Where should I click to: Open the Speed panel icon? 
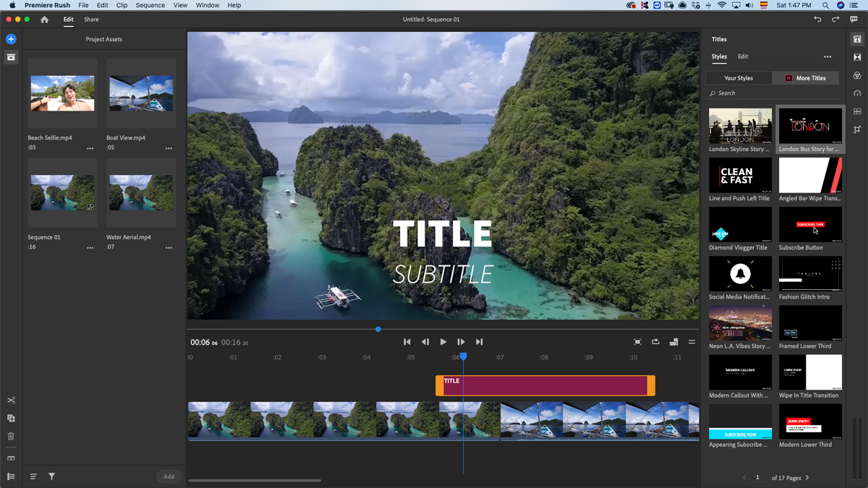[x=857, y=93]
